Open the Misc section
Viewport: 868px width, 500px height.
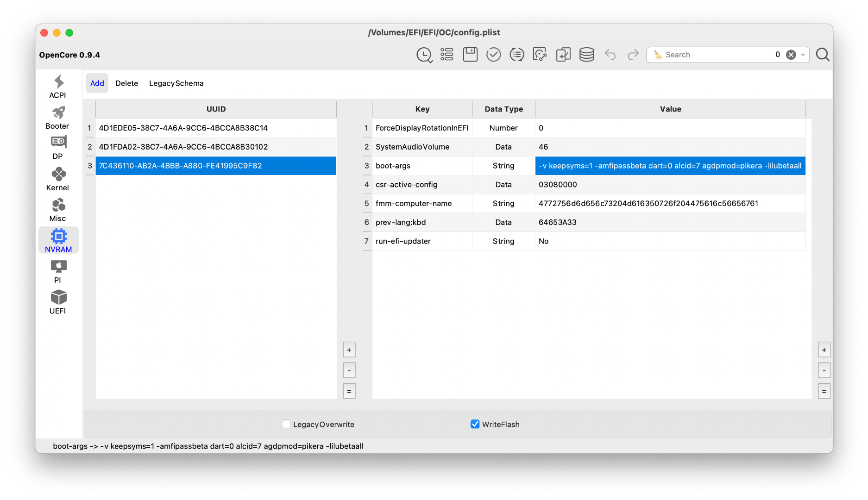pos(58,210)
